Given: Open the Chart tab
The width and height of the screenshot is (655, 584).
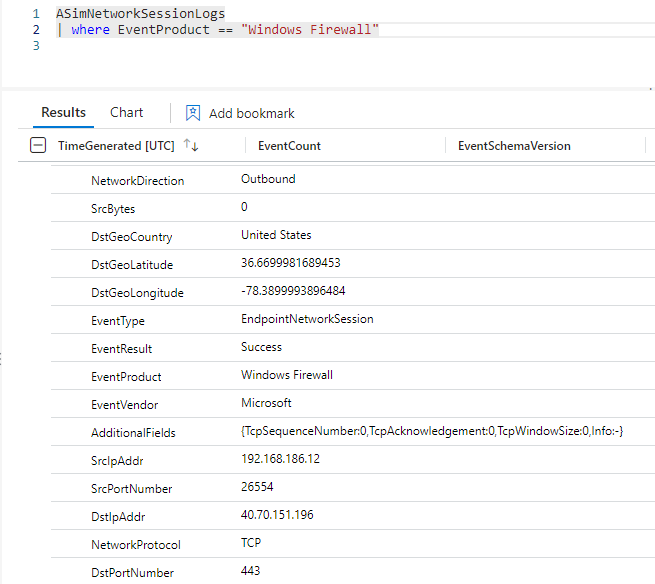Looking at the screenshot, I should 126,113.
